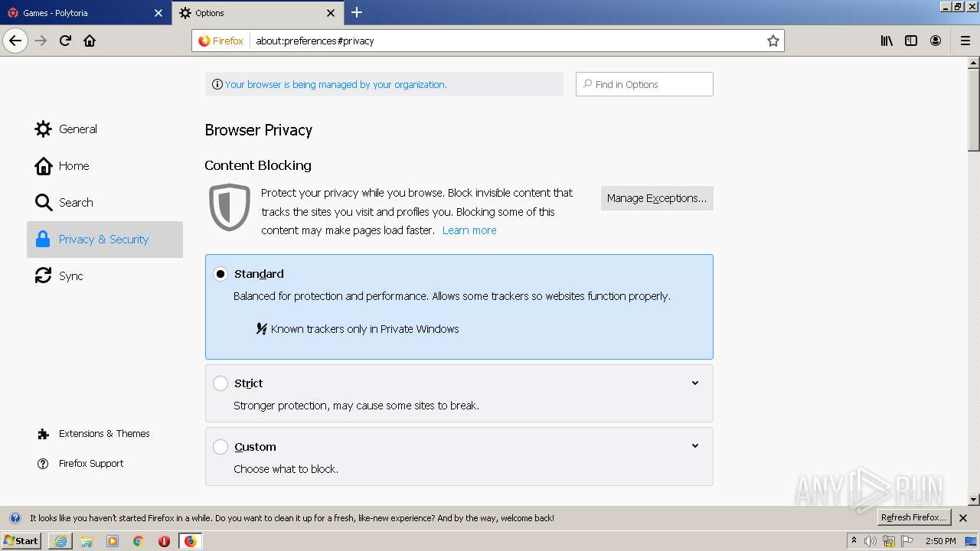Reload the current page

(x=65, y=41)
